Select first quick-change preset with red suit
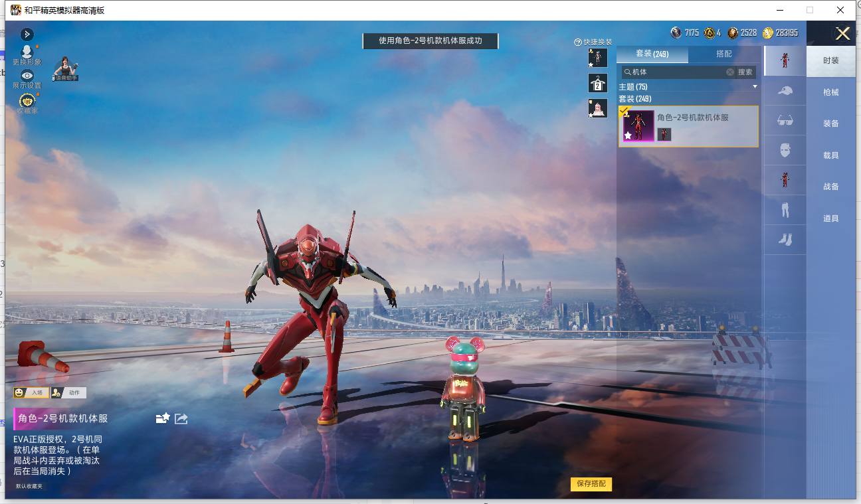Image resolution: width=861 pixels, height=504 pixels. coord(598,58)
